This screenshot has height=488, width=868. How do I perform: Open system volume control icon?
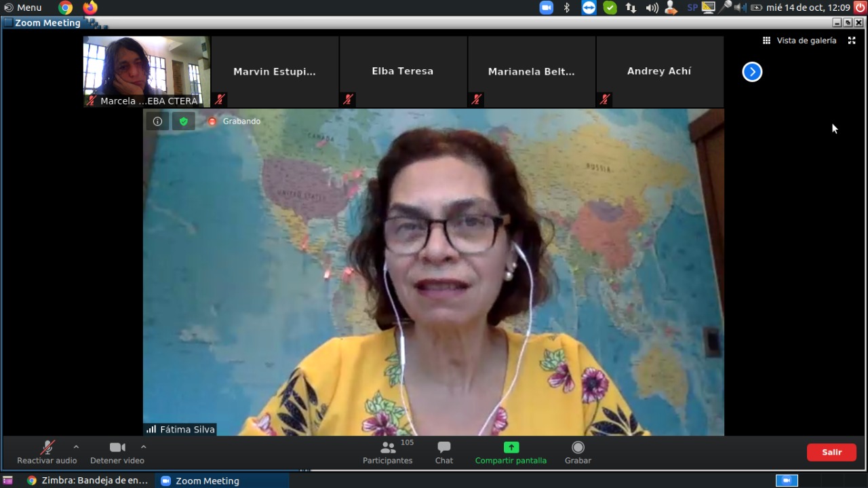[652, 7]
